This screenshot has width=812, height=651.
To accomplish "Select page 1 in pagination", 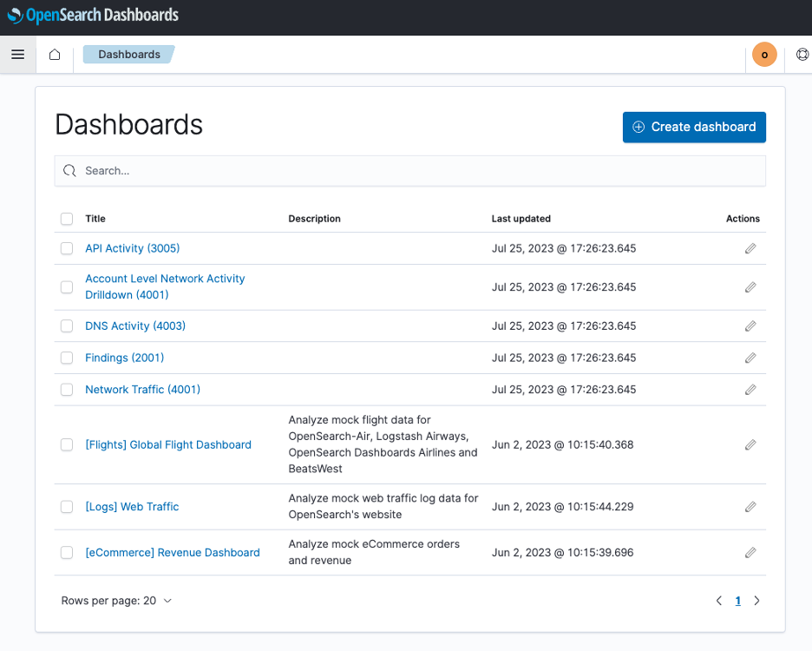I will coord(738,601).
